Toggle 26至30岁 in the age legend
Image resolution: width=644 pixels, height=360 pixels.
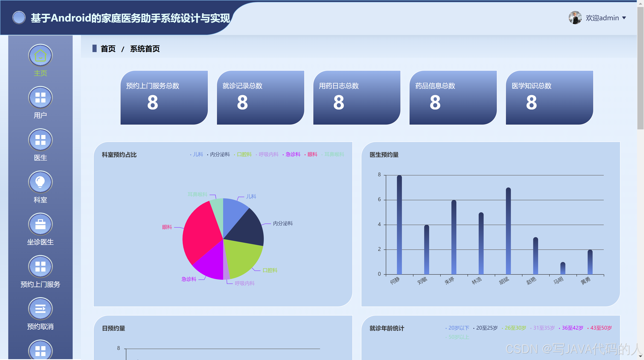pos(514,328)
